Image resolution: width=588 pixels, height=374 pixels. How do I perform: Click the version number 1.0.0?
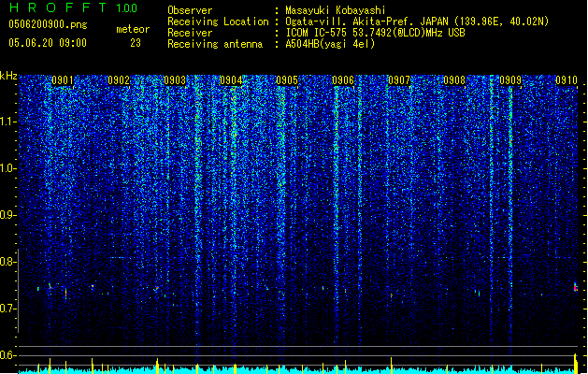pyautogui.click(x=126, y=8)
